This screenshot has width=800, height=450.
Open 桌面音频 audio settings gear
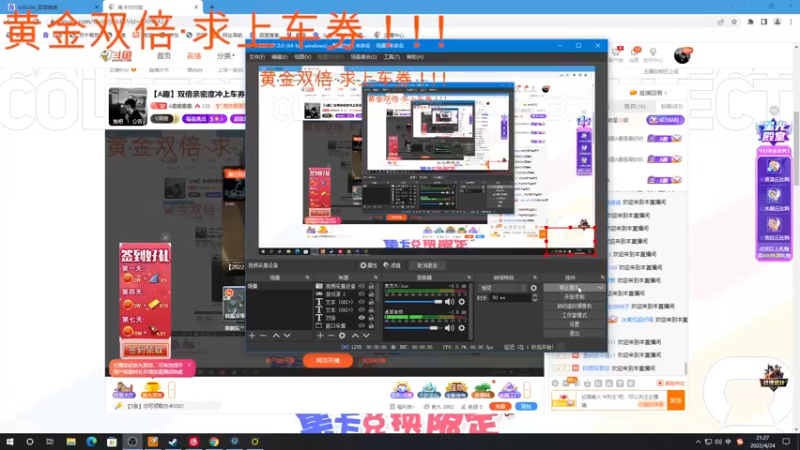[462, 328]
